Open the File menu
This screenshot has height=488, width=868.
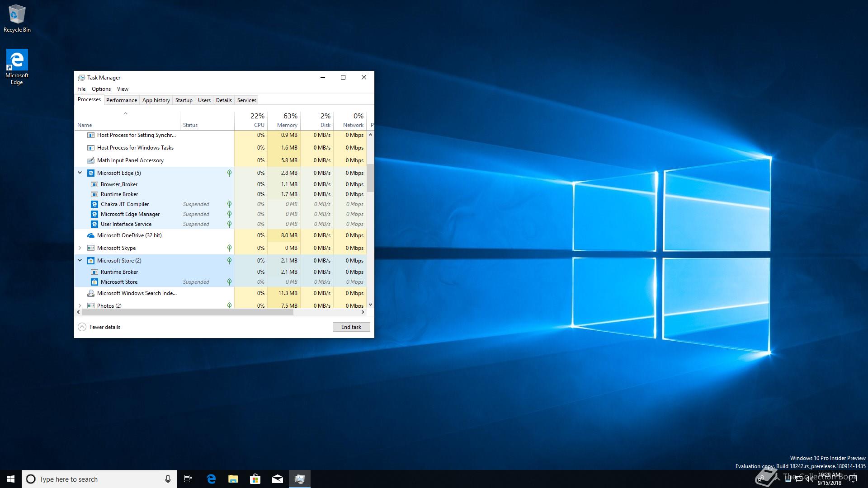point(81,89)
